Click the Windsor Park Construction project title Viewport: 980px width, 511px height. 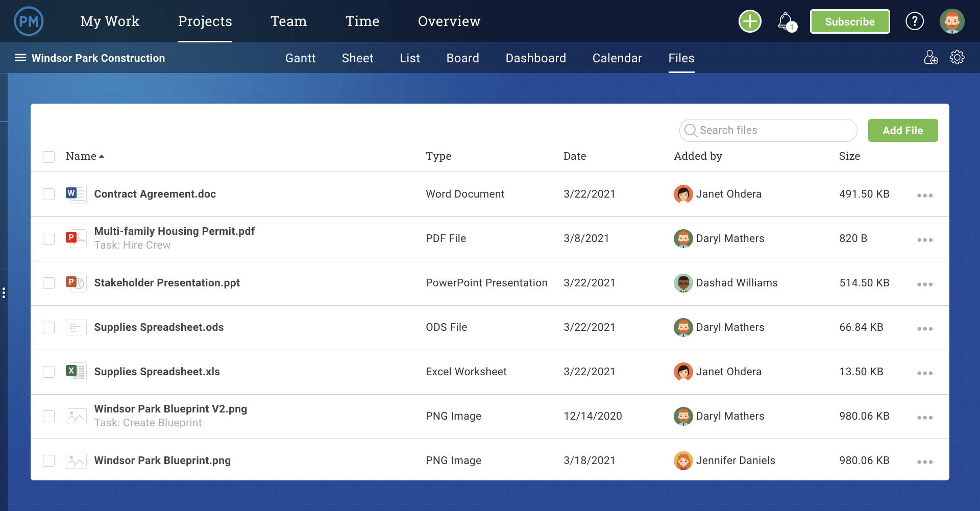pyautogui.click(x=98, y=58)
